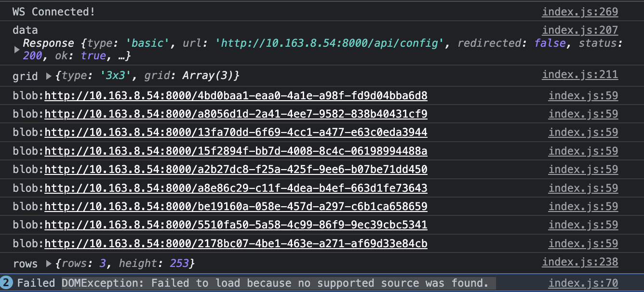Expand the grid object with type '3x3'
Viewport: 644px width, 292px height.
click(x=49, y=76)
